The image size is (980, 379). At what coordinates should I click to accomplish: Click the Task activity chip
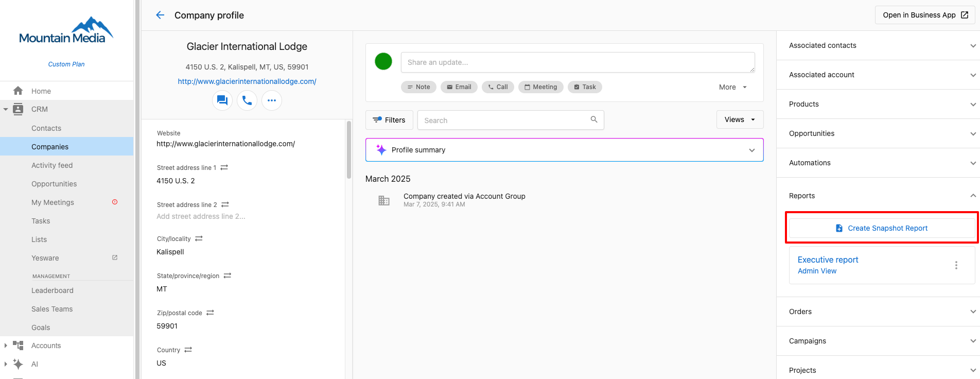click(x=585, y=87)
